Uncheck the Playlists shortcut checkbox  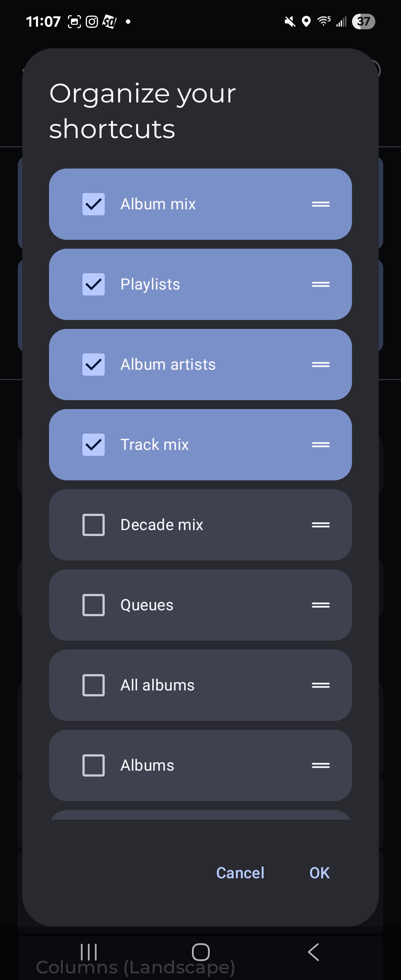[x=94, y=284]
